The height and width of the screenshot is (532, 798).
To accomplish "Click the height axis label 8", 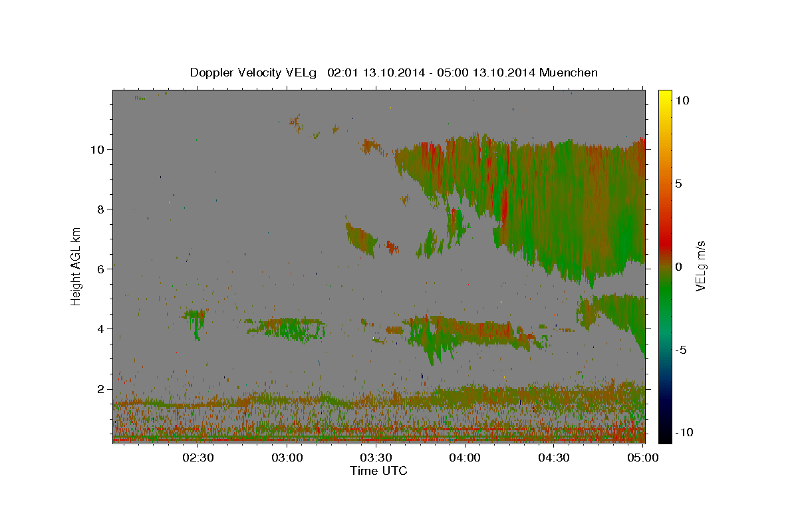I will point(100,209).
